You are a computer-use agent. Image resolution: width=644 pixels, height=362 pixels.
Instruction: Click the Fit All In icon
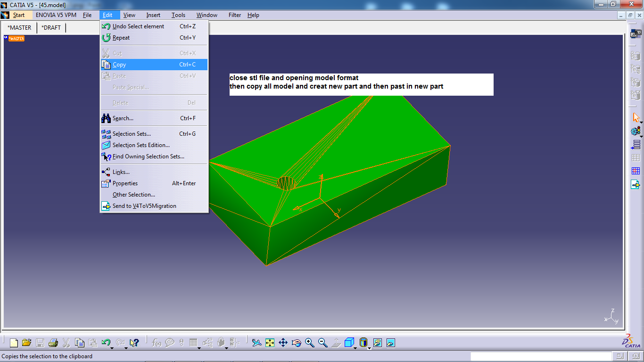[270, 343]
